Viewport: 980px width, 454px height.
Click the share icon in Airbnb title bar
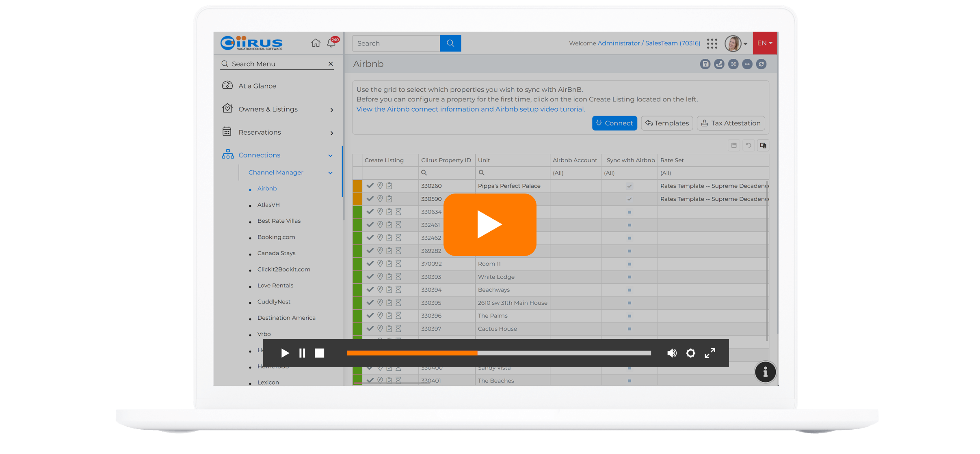click(719, 64)
